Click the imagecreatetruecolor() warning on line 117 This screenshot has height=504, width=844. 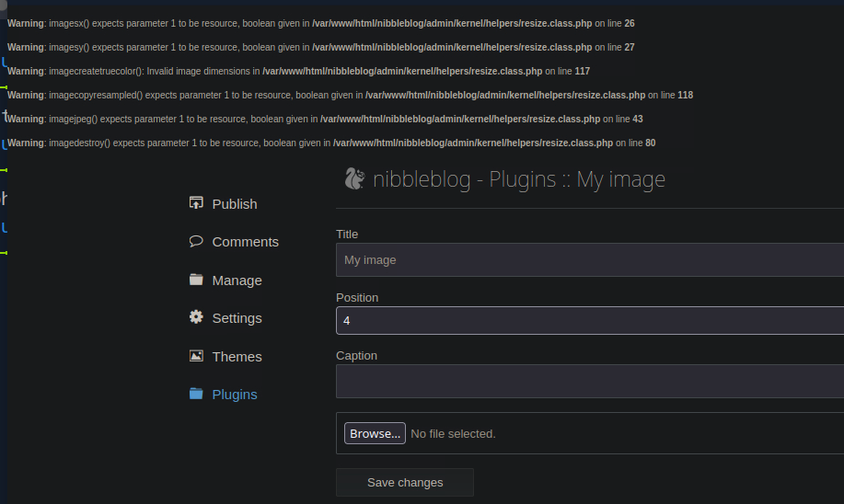pos(299,71)
